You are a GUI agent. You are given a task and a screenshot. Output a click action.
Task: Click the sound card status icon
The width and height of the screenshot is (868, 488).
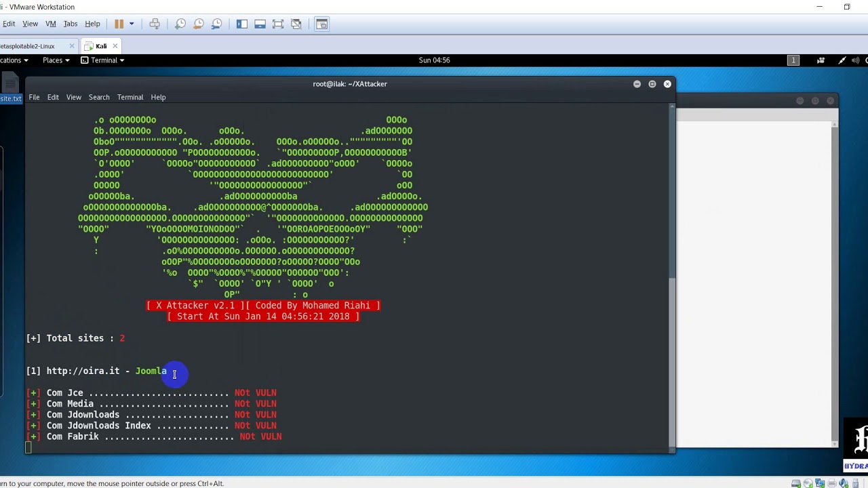[845, 483]
